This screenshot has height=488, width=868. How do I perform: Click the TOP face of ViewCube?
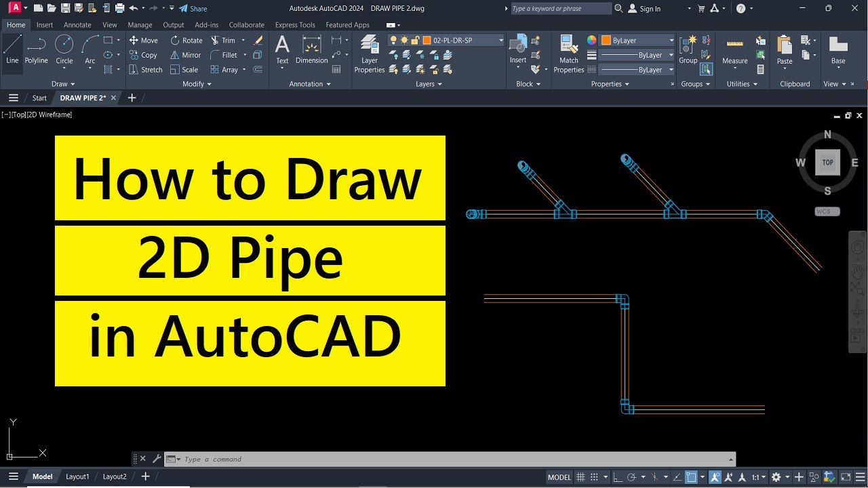tap(827, 163)
